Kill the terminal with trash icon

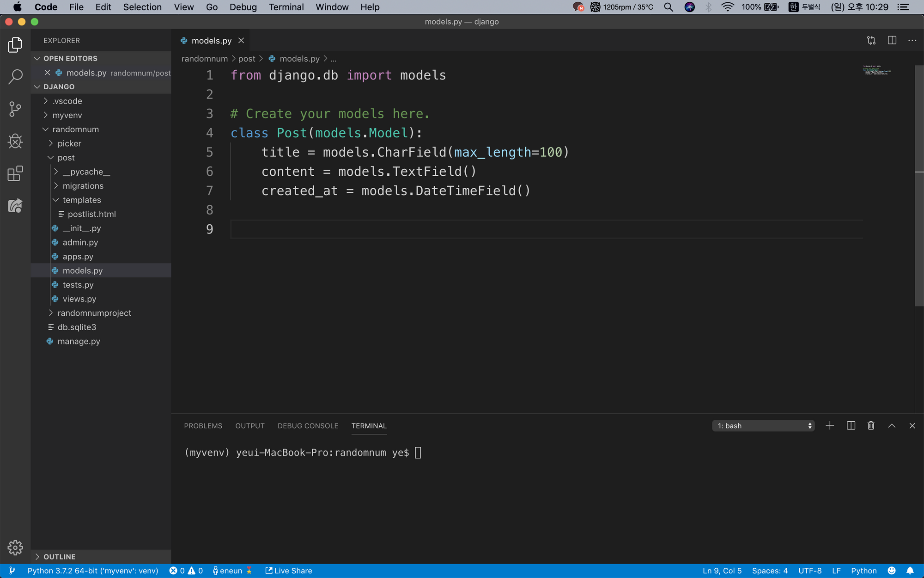tap(871, 425)
